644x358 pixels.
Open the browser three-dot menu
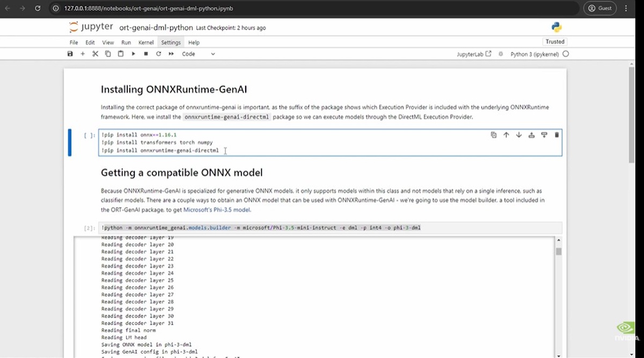click(x=626, y=8)
